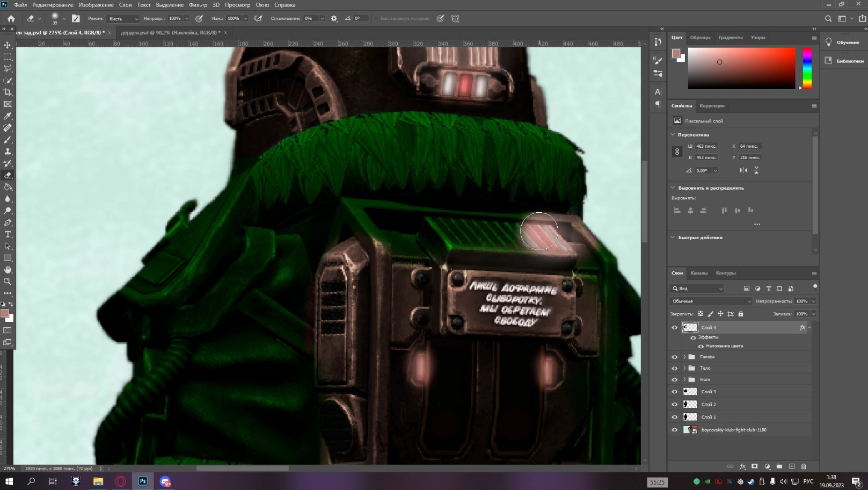
Task: Switch to the Градиенты tab
Action: 731,38
